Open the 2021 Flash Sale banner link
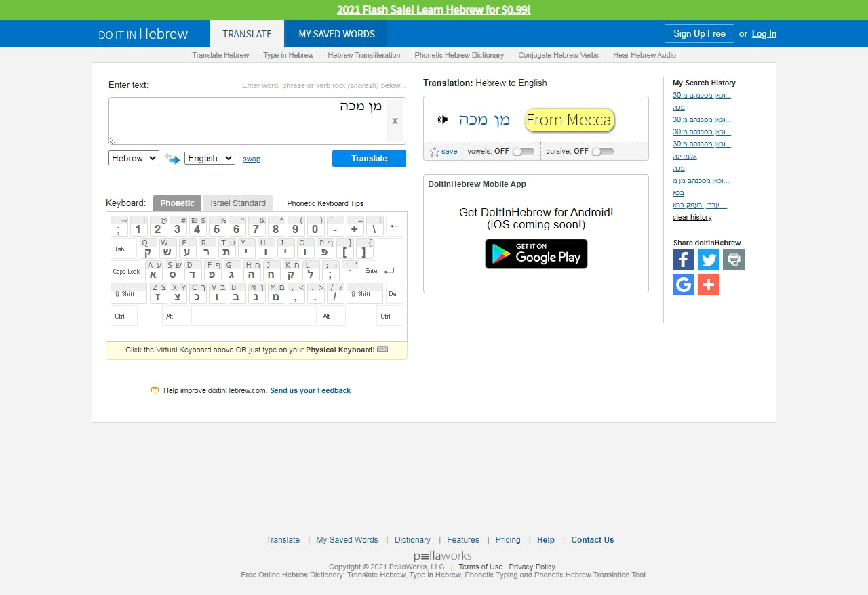Image resolution: width=868 pixels, height=595 pixels. (x=434, y=10)
